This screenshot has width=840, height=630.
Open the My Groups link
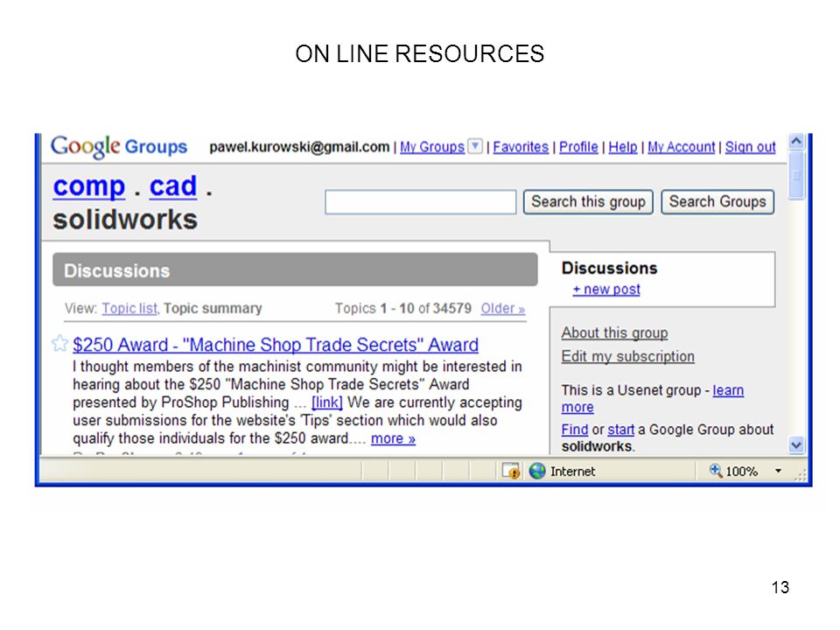(x=431, y=147)
